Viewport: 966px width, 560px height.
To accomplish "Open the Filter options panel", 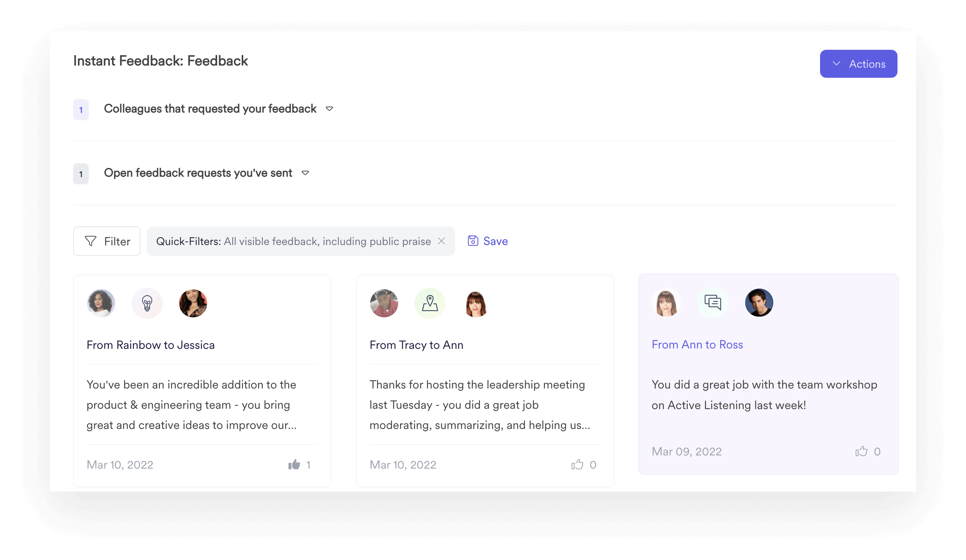I will [106, 241].
